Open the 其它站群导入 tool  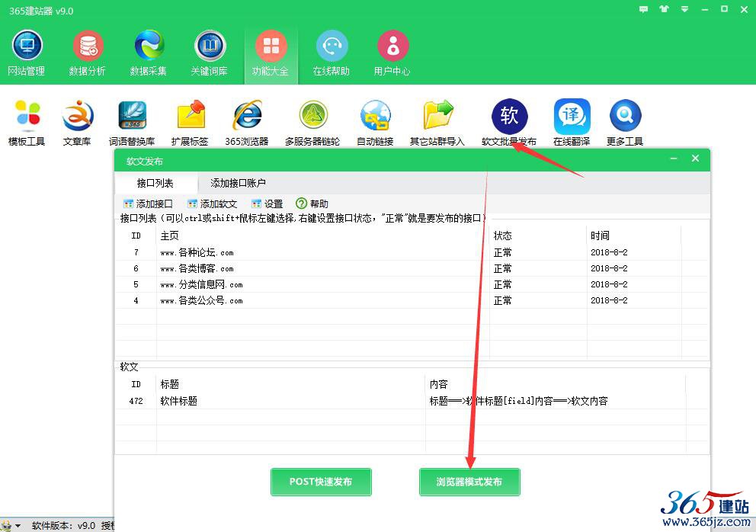tap(437, 123)
